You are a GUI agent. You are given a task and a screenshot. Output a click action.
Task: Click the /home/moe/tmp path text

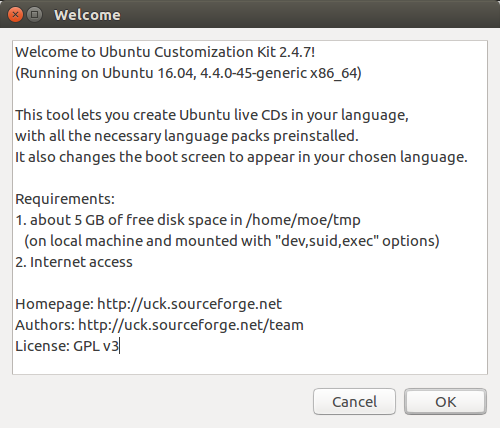pyautogui.click(x=303, y=220)
